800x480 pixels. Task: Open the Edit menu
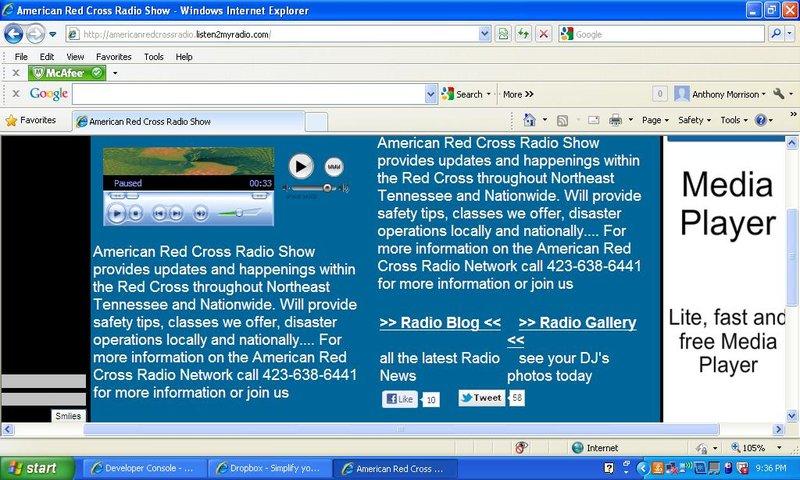coord(46,57)
